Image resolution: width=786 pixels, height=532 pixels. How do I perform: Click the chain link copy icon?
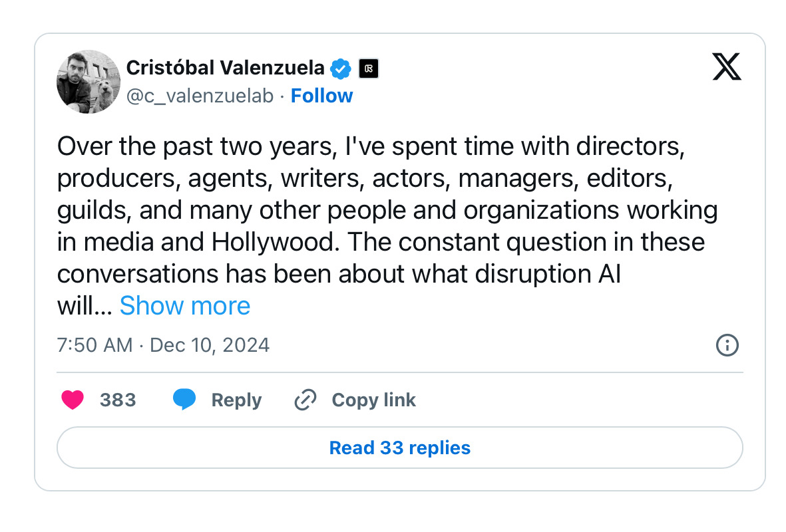(305, 400)
